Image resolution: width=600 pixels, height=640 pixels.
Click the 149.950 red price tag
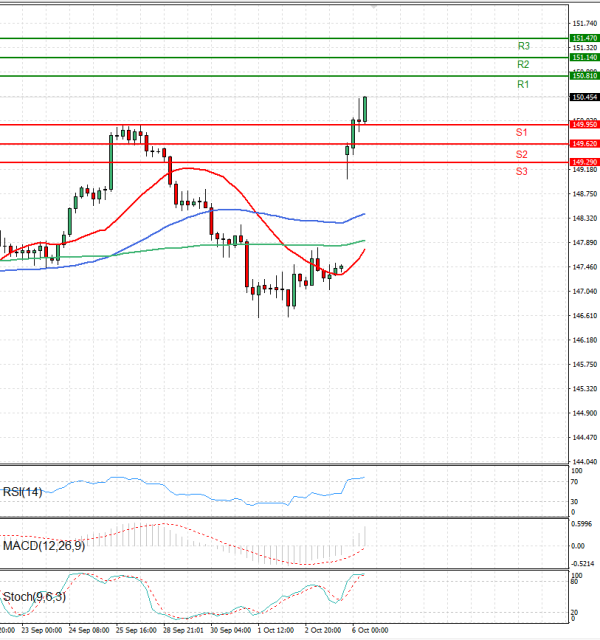[584, 124]
